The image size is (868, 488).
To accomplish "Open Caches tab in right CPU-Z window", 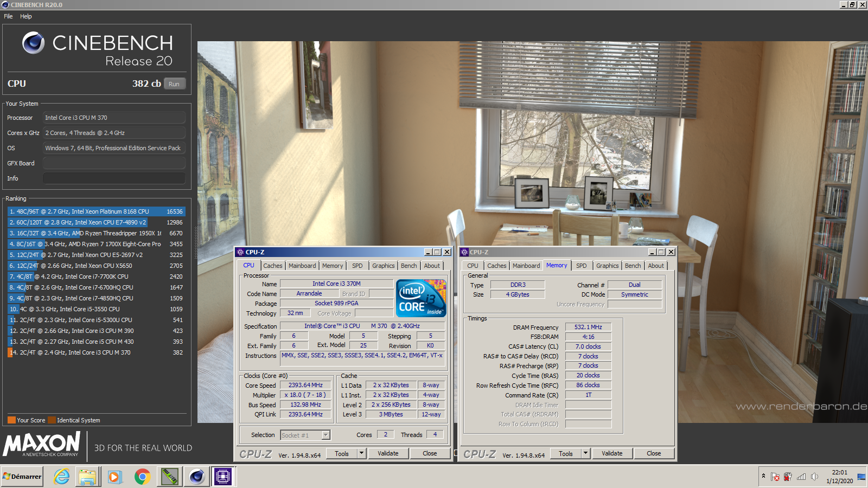I will pyautogui.click(x=497, y=266).
